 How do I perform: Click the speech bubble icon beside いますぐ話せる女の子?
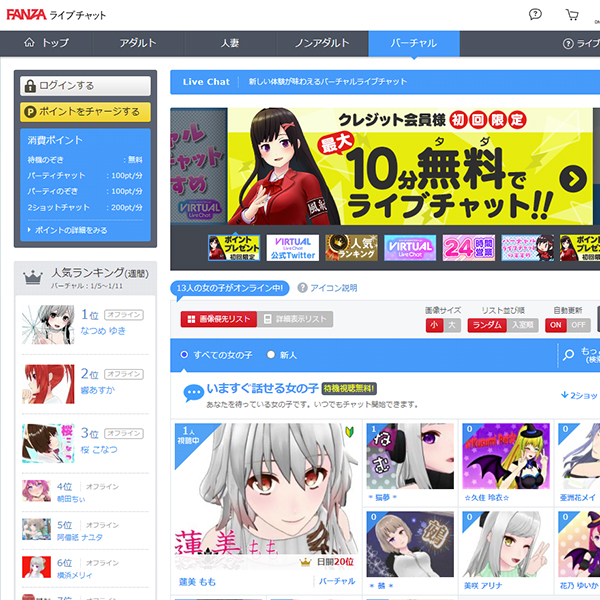click(193, 393)
